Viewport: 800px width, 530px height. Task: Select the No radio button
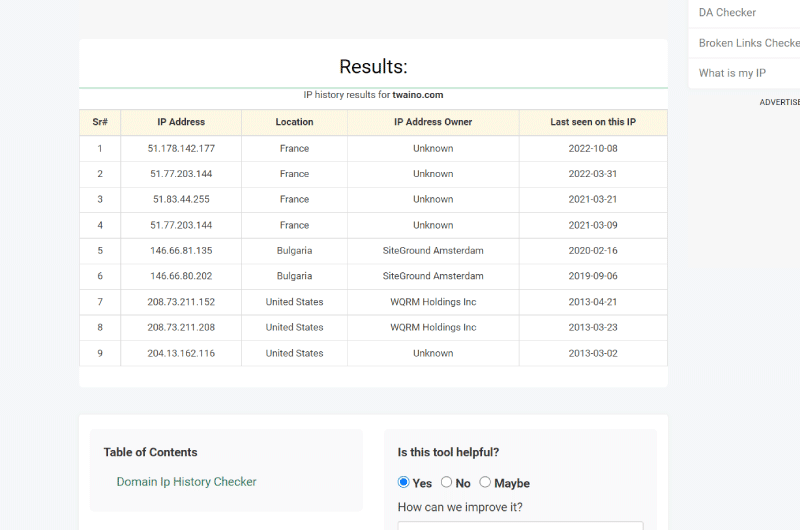446,482
